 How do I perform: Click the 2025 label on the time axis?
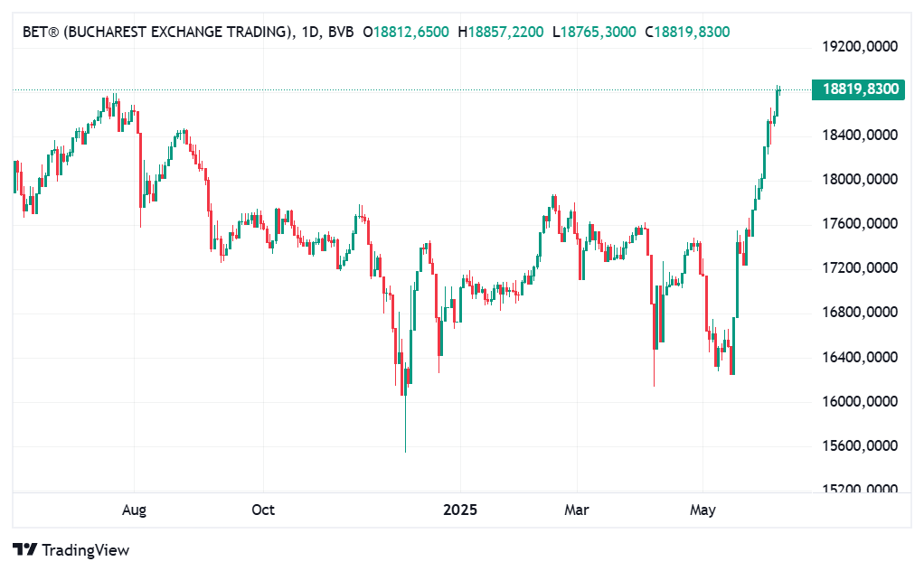(x=460, y=510)
